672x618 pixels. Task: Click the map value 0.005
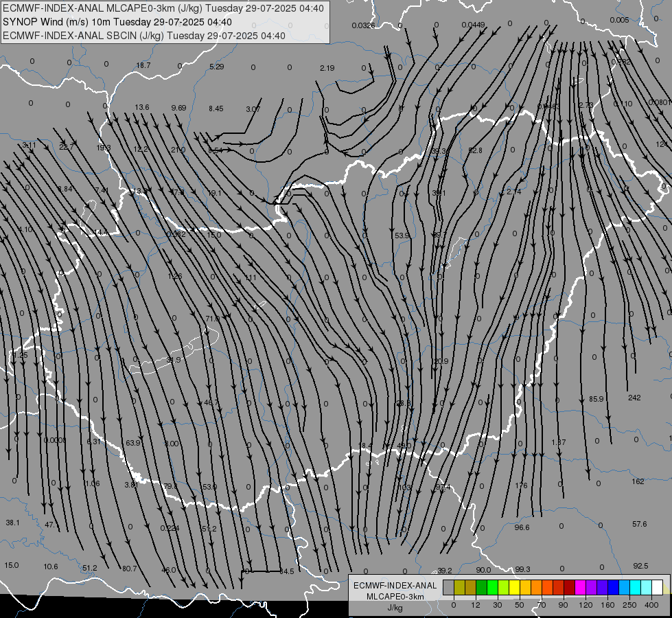pyautogui.click(x=619, y=20)
